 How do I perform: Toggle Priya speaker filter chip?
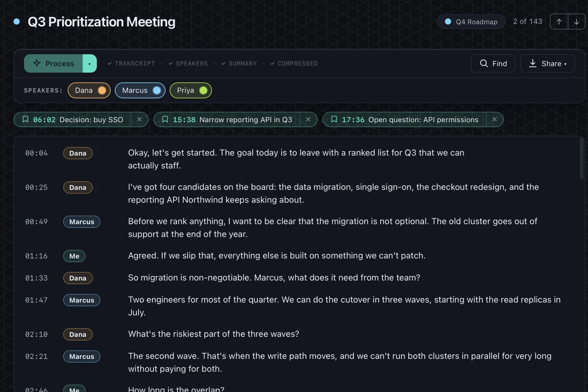[x=191, y=90]
